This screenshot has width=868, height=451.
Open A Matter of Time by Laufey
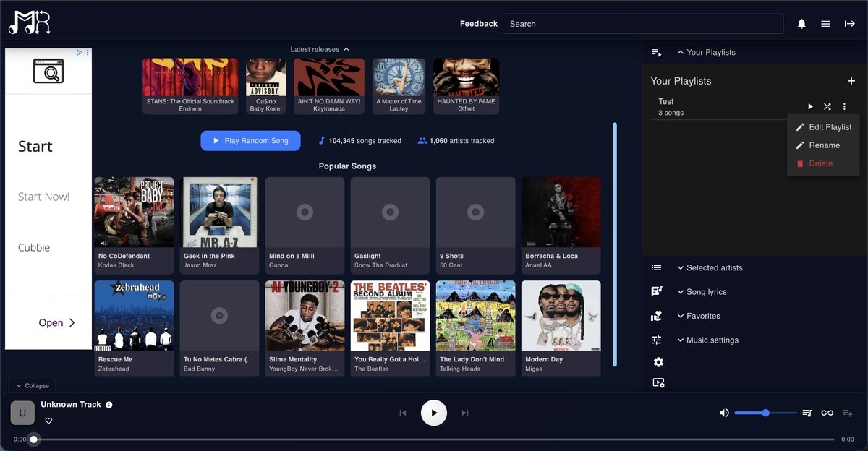pyautogui.click(x=399, y=87)
